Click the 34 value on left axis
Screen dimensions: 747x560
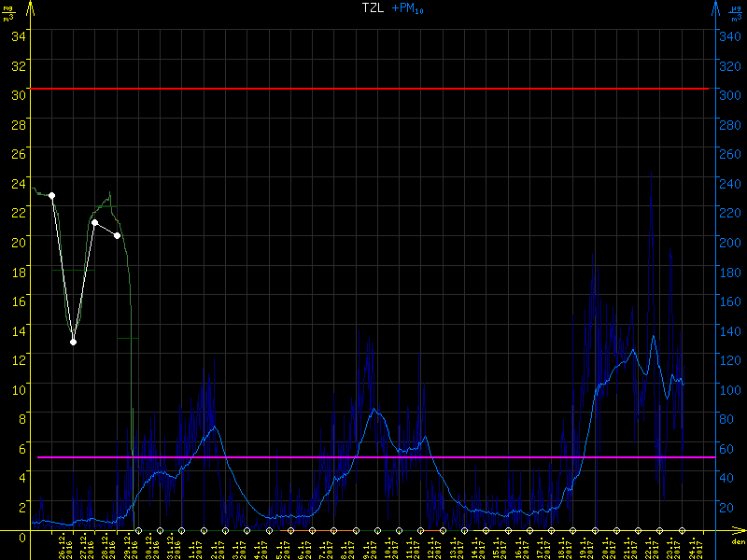pos(19,35)
